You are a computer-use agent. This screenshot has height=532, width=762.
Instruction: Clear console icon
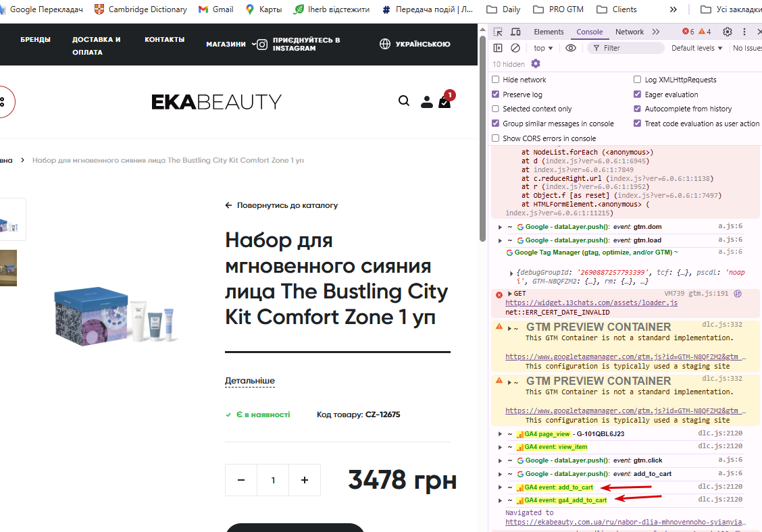pos(515,48)
